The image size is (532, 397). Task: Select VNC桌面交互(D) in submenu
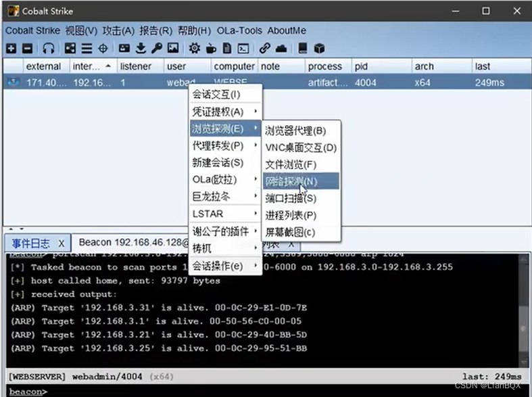[x=301, y=147]
